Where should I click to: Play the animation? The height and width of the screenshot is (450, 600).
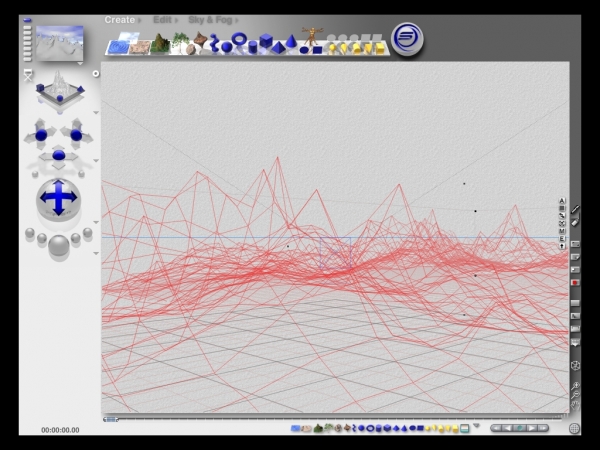click(x=532, y=428)
